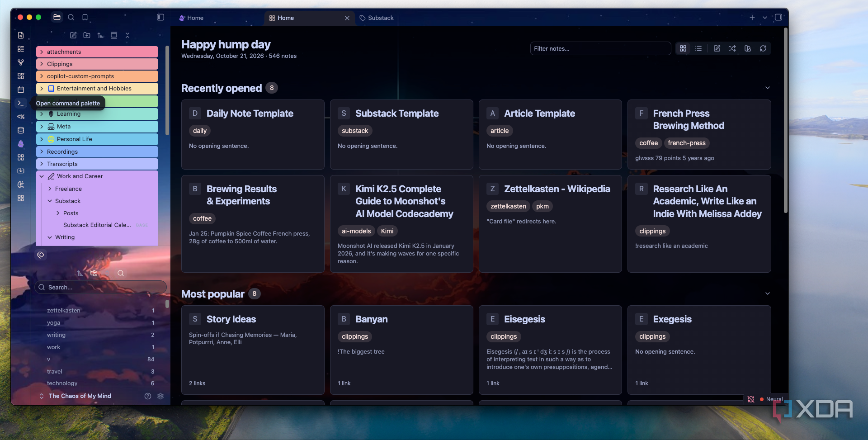Open the vault settings gear
868x440 pixels.
point(160,396)
